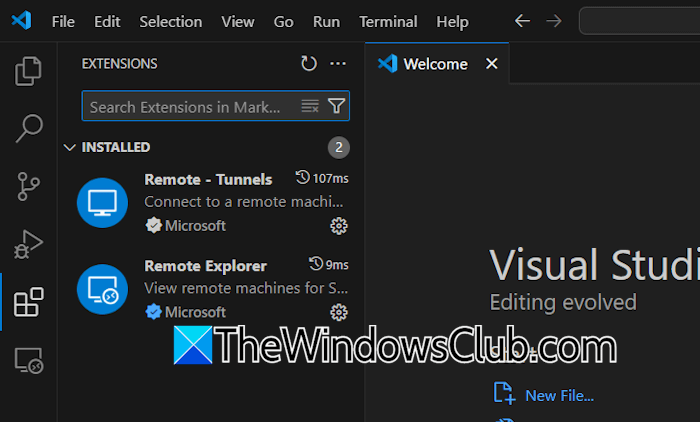The width and height of the screenshot is (700, 422).
Task: Click the 'Connect to a remote machi...' description
Action: (244, 202)
